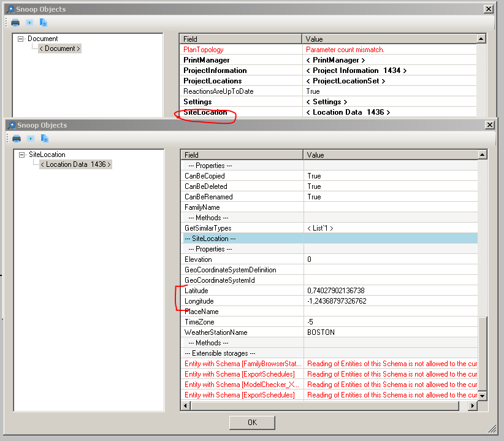
Task: Open the < List`1 > value
Action: pyautogui.click(x=320, y=228)
